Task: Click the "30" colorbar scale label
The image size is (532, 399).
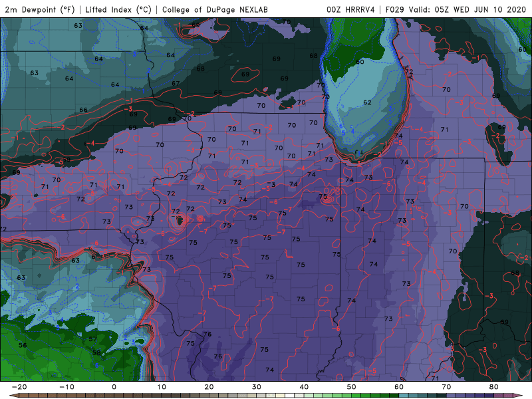Action: pyautogui.click(x=257, y=387)
